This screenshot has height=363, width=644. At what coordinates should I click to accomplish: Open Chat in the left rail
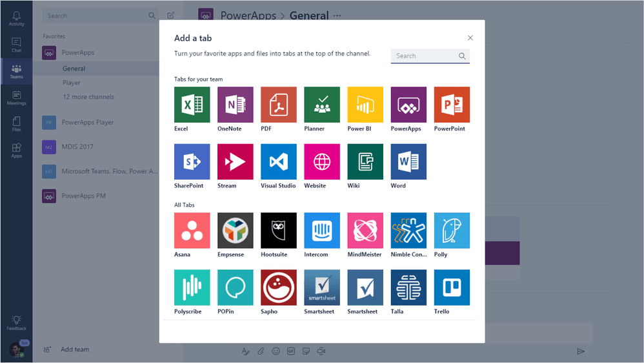coord(16,45)
